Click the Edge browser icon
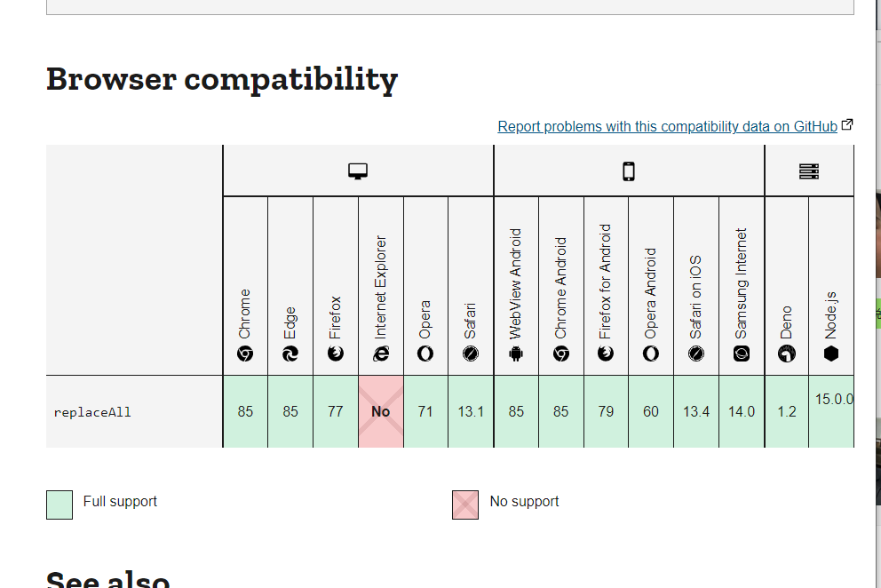This screenshot has width=881, height=588. (290, 353)
